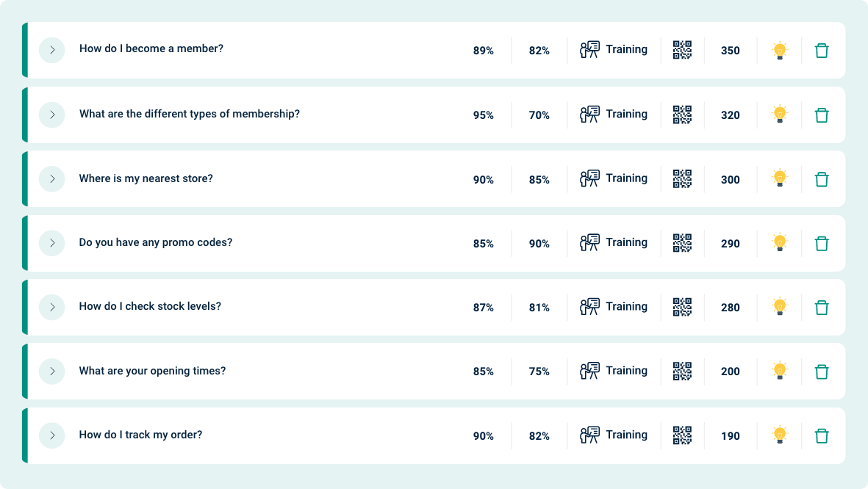Image resolution: width=868 pixels, height=489 pixels.
Task: Click lightbulb for membership types question
Action: [x=779, y=114]
